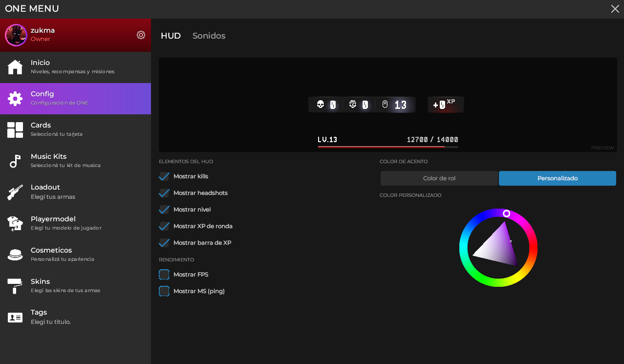
Task: Click the Inicio house icon
Action: pos(15,67)
